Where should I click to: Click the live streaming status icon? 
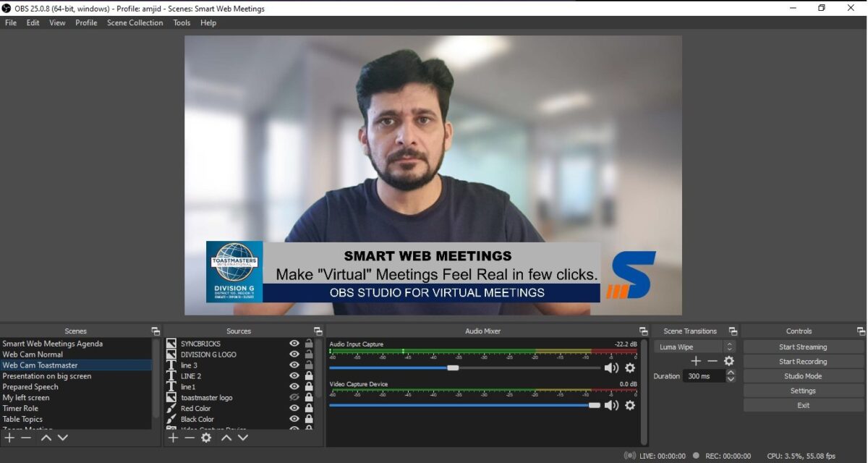630,456
